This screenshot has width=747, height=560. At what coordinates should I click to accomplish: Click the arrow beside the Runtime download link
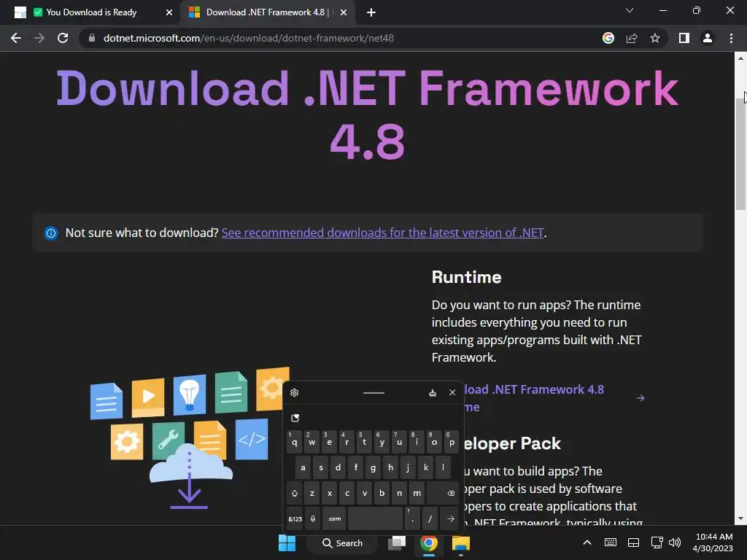pyautogui.click(x=640, y=398)
